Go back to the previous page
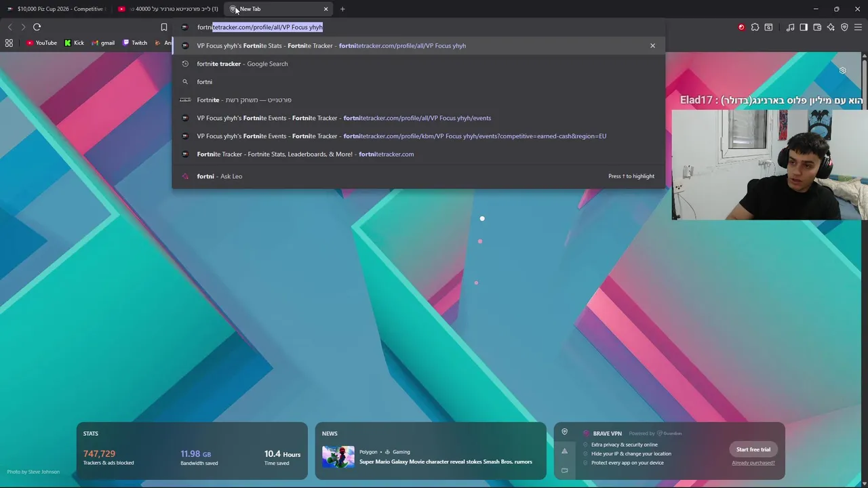The image size is (868, 488). pos(9,27)
